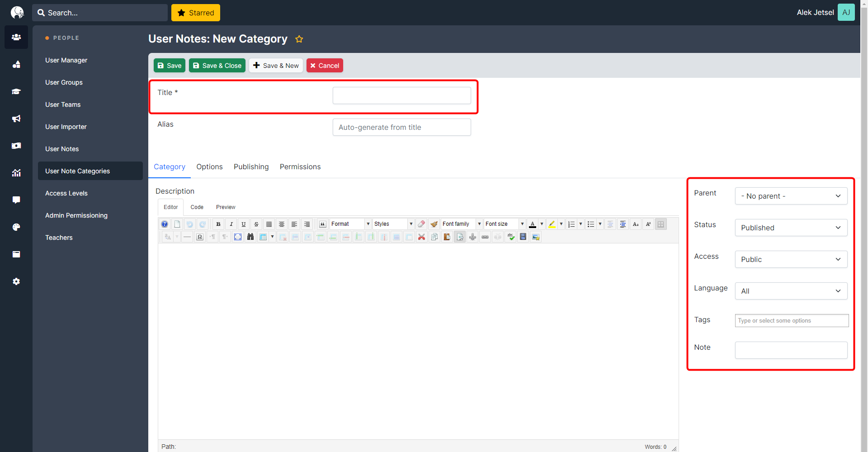The height and width of the screenshot is (452, 868).
Task: Open the Parent dropdown
Action: point(791,196)
